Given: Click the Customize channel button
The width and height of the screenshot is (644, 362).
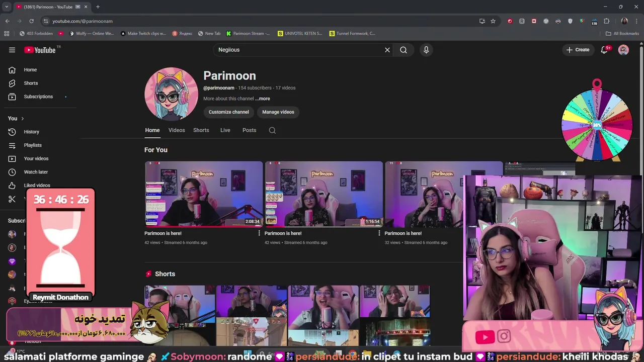Looking at the screenshot, I should click(229, 112).
